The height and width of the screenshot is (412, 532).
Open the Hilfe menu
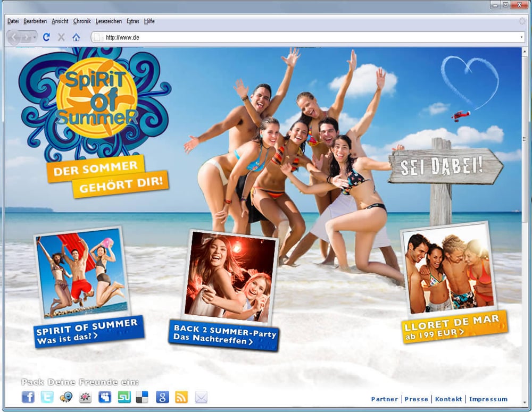pyautogui.click(x=149, y=21)
